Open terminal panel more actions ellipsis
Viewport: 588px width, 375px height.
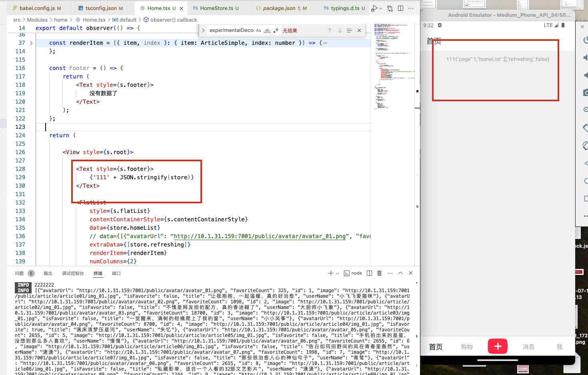click(390, 273)
